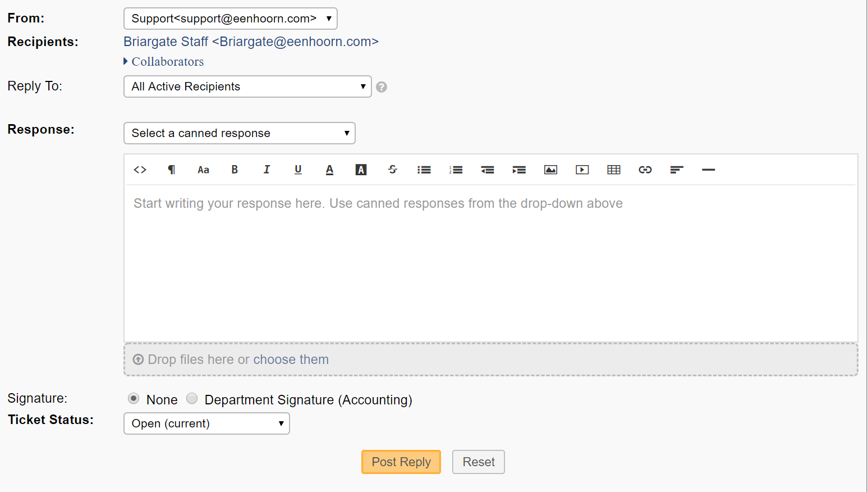Insert a horizontal rule line
This screenshot has height=492, width=868.
[x=709, y=170]
